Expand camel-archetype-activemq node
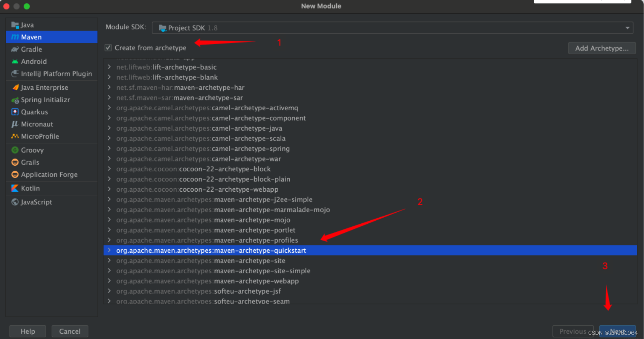 click(x=109, y=108)
